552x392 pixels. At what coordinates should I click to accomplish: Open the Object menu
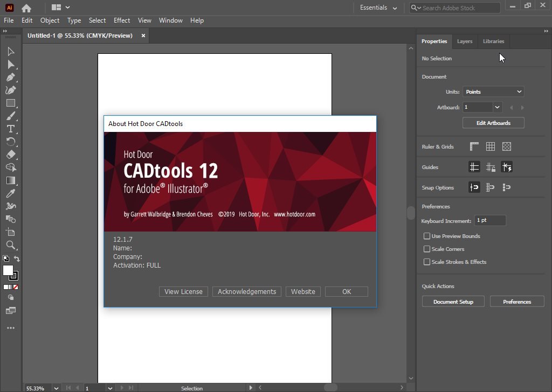[x=50, y=20]
